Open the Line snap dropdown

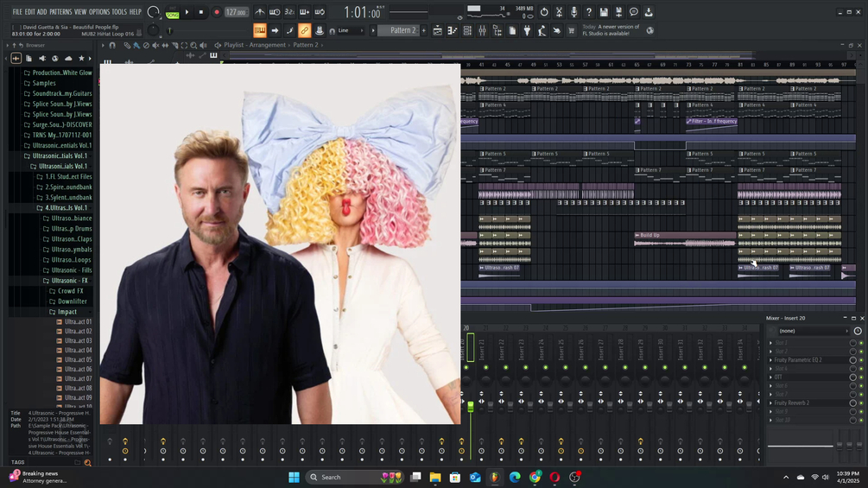point(352,30)
